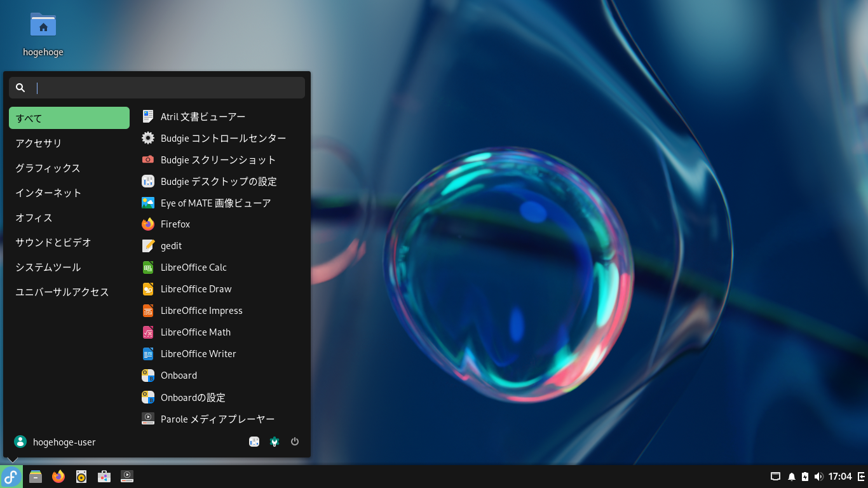Open the volume speaker tray icon
Screen dimensions: 868x488
(x=818, y=477)
